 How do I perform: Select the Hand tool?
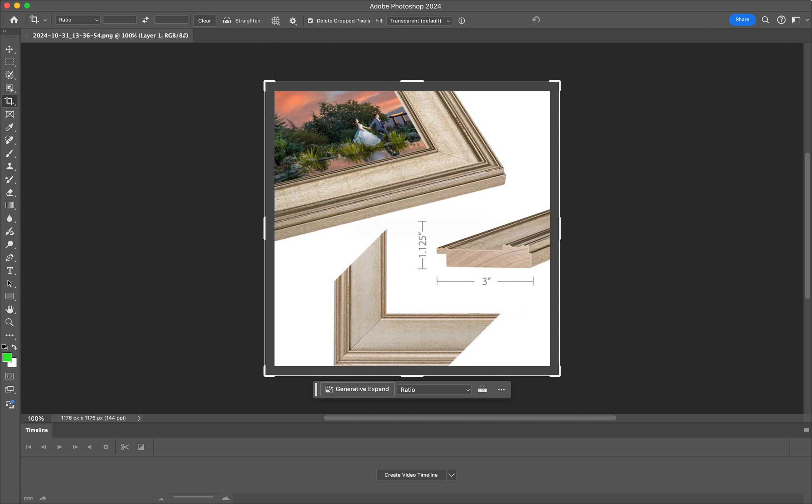click(x=9, y=309)
